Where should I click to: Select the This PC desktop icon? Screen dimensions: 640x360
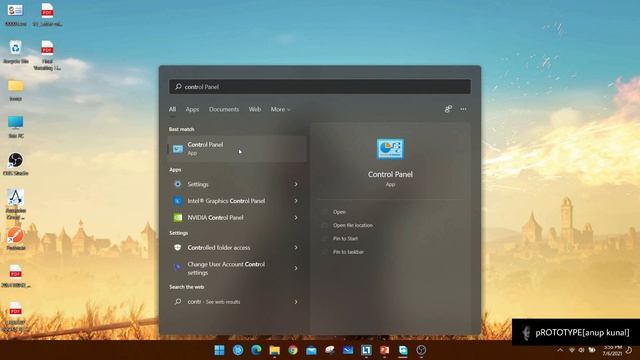point(16,127)
